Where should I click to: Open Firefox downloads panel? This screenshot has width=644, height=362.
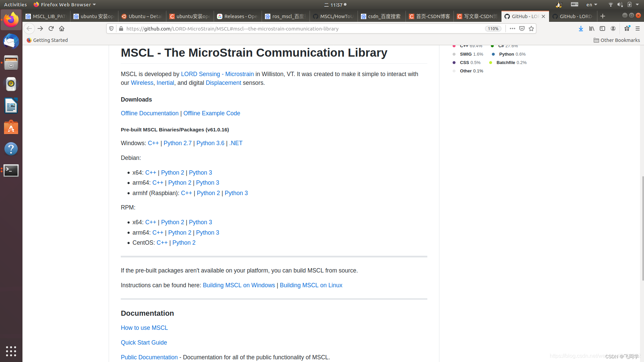coord(581,28)
